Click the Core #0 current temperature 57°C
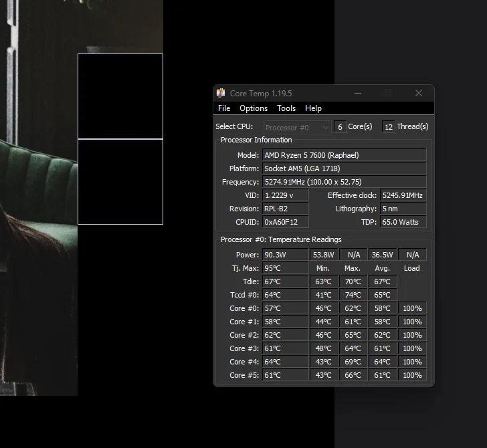The image size is (487, 448). pos(286,308)
